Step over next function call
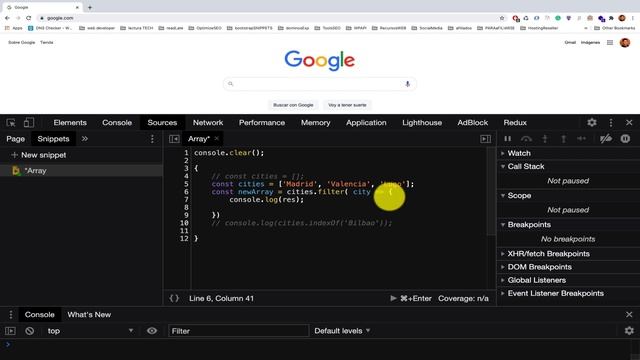 [526, 139]
